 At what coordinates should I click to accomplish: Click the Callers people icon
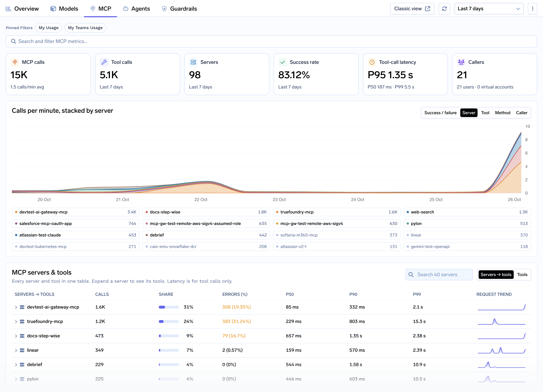pyautogui.click(x=461, y=62)
